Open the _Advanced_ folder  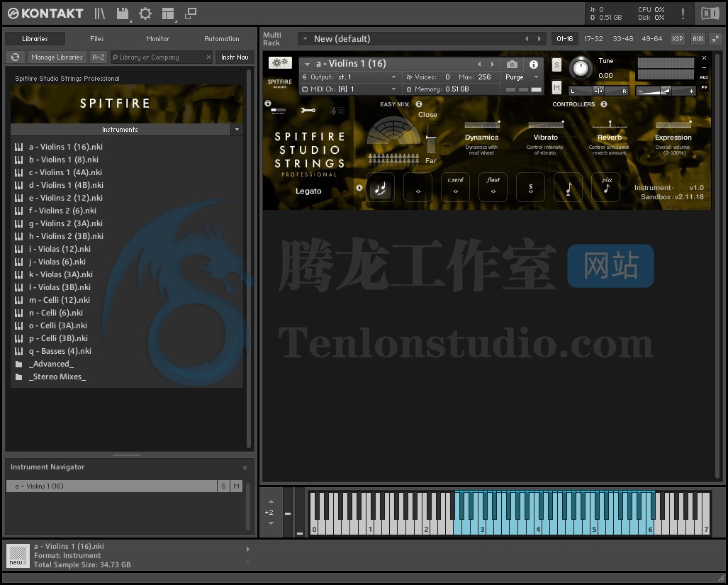tap(51, 364)
